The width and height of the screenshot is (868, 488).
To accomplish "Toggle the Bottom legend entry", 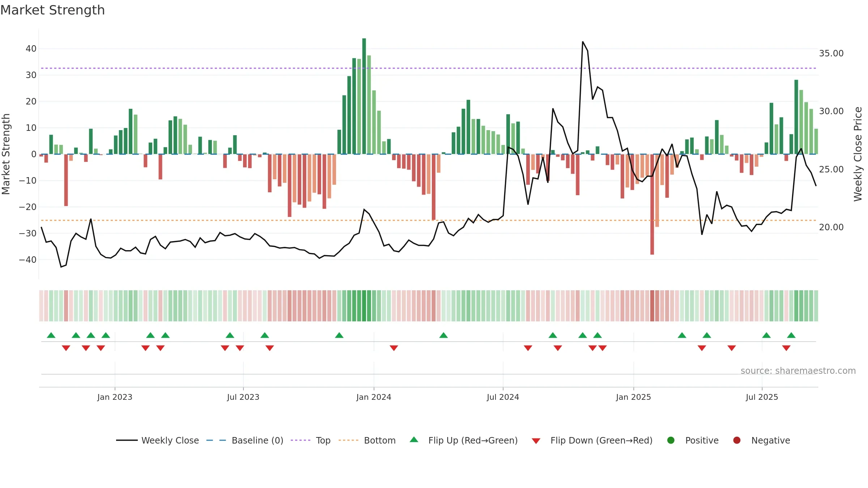I will coord(367,440).
